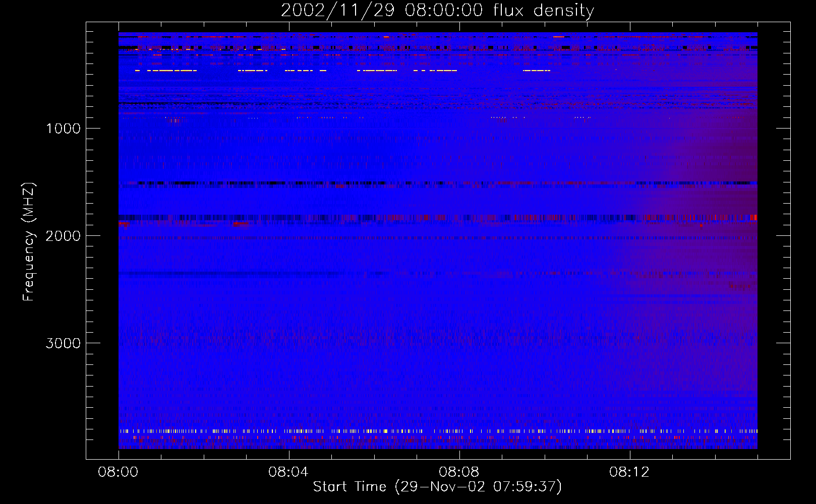Click the '08:08' time tick label
816x504 pixels.
click(x=458, y=472)
